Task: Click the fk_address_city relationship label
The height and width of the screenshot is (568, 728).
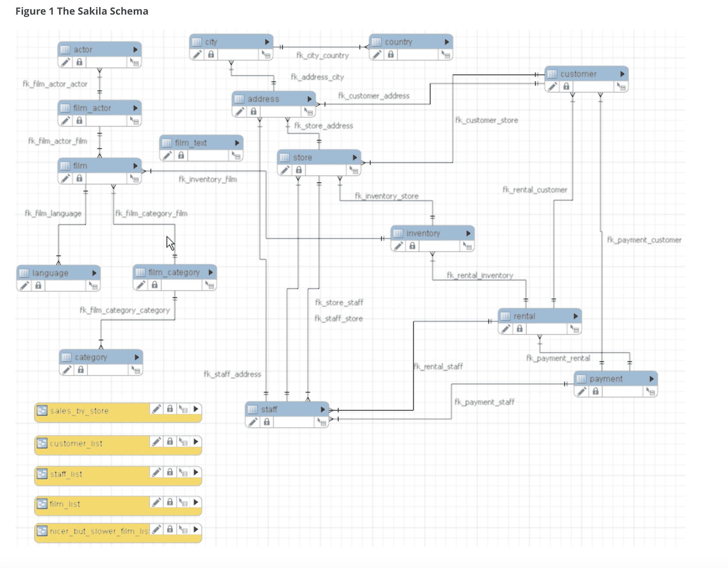Action: coord(317,77)
